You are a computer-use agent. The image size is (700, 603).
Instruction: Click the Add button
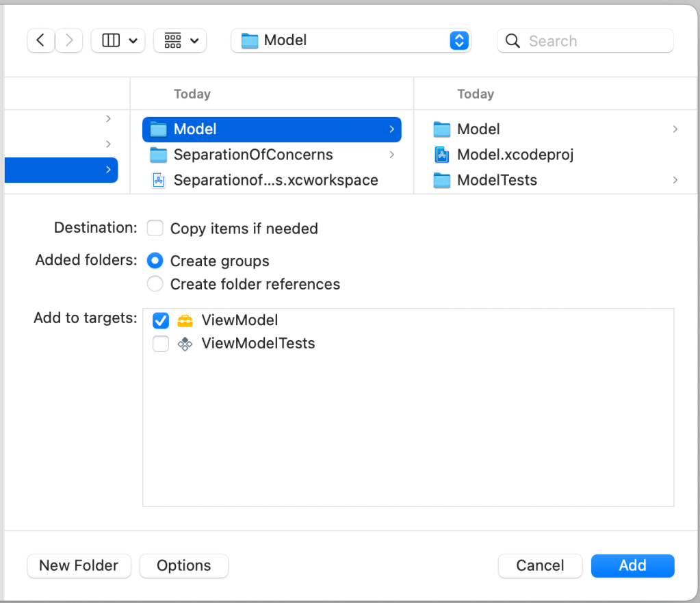[x=632, y=565]
